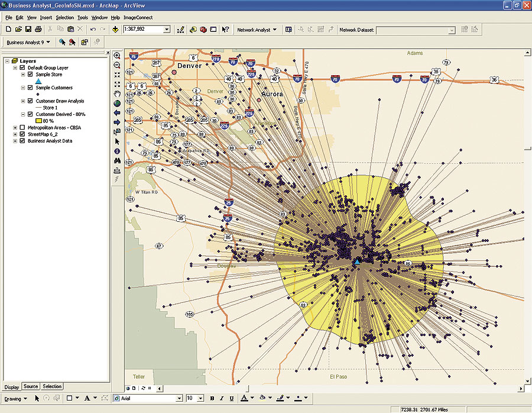Open the font size 10 dropdown

(x=200, y=398)
